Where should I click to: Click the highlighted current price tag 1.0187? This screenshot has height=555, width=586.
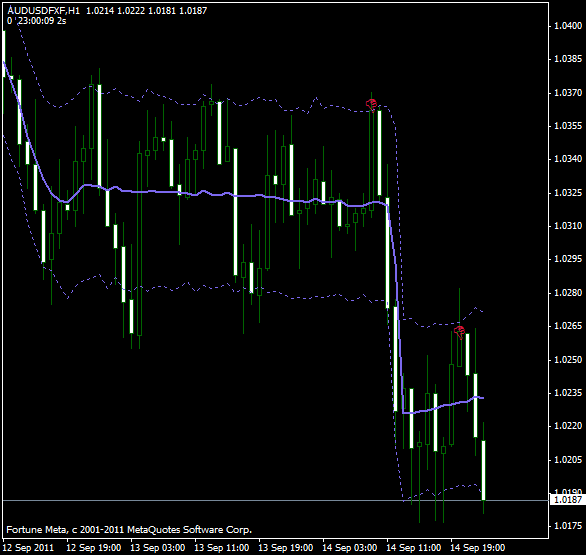pyautogui.click(x=568, y=500)
